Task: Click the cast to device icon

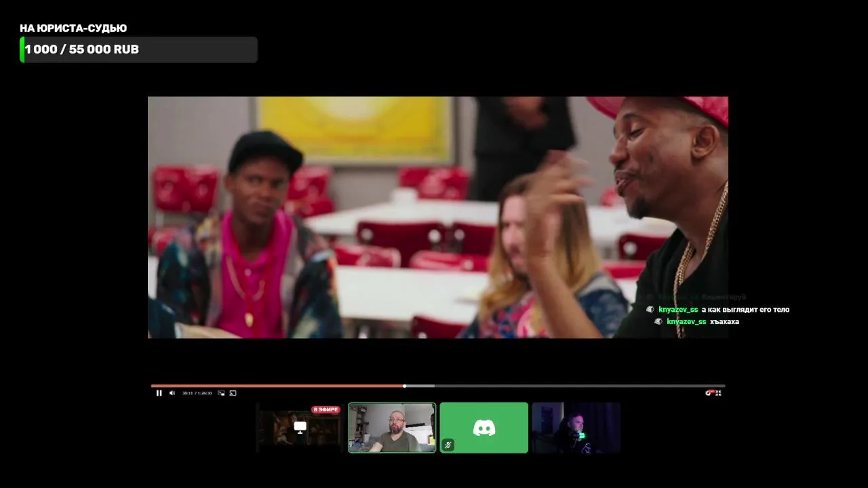Action: (x=233, y=393)
